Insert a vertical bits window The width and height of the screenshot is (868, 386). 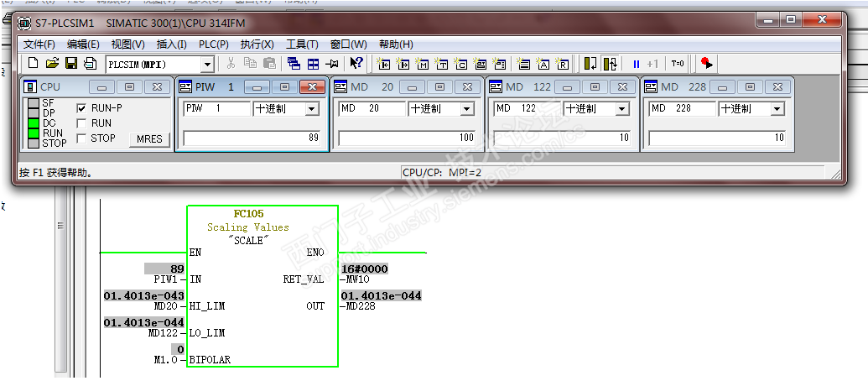point(499,64)
